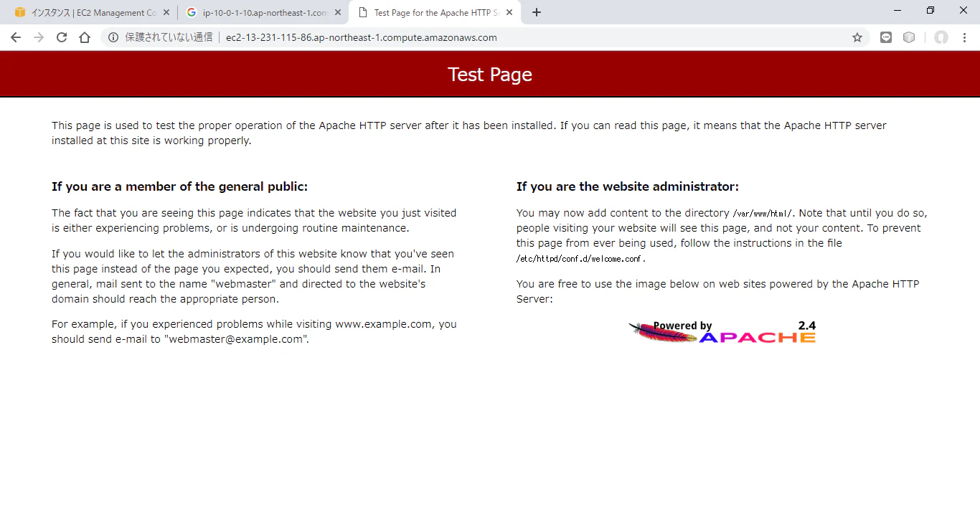Go back to the previous page
980x522 pixels.
16,37
